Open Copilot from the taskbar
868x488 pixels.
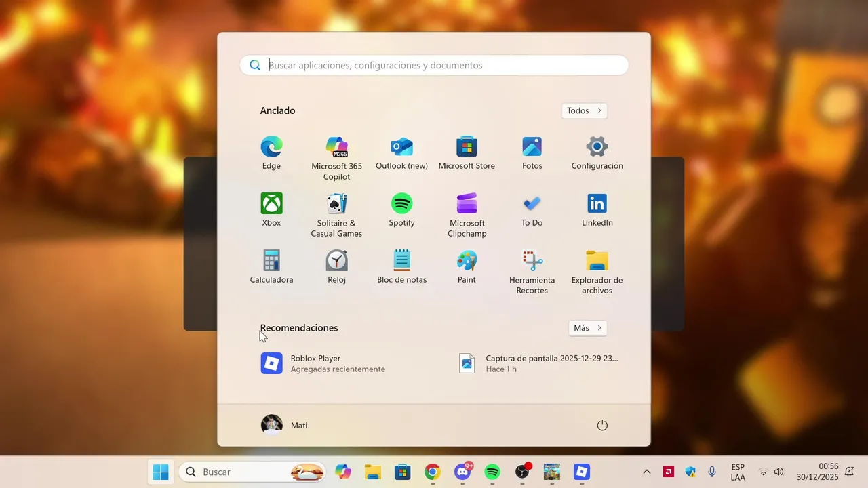click(x=343, y=472)
